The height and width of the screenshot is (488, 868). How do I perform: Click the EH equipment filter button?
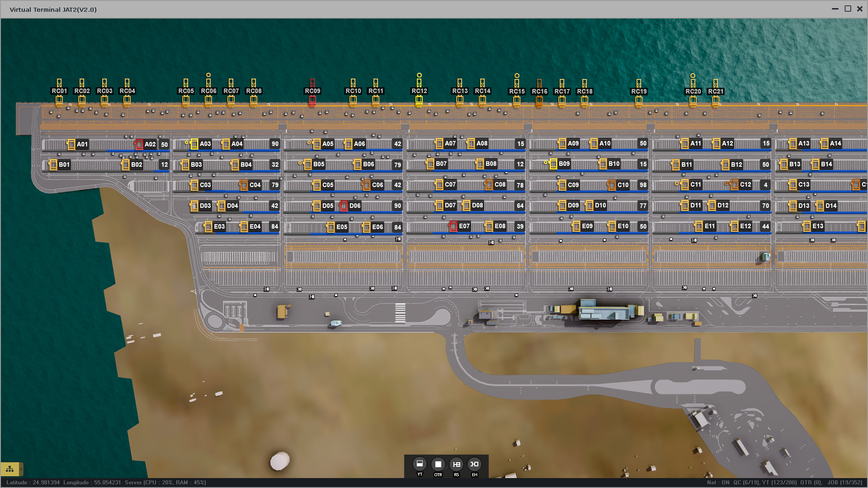pyautogui.click(x=474, y=464)
